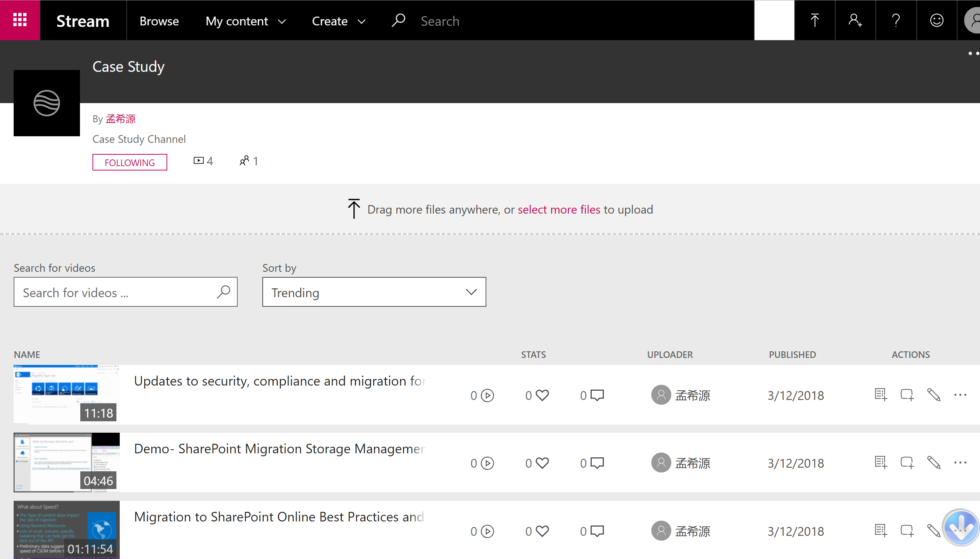
Task: Open Demo- SharePoint Migration video thumbnail
Action: (x=66, y=462)
